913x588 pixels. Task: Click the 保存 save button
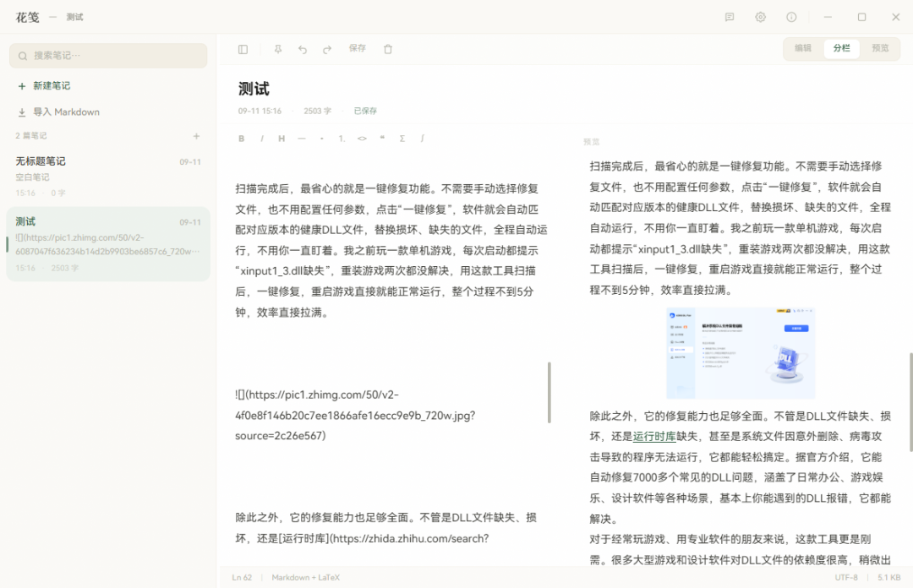[x=358, y=48]
